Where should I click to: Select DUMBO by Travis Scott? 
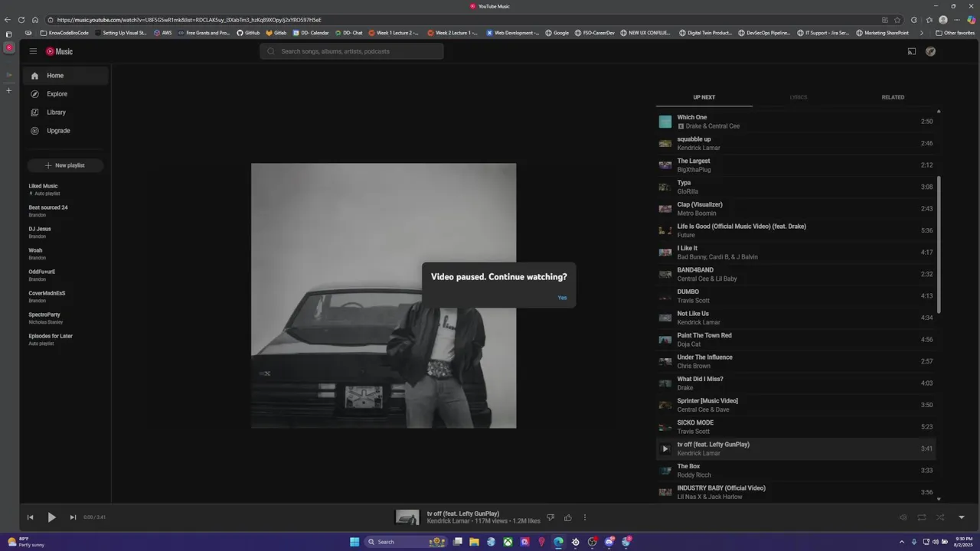pyautogui.click(x=796, y=296)
